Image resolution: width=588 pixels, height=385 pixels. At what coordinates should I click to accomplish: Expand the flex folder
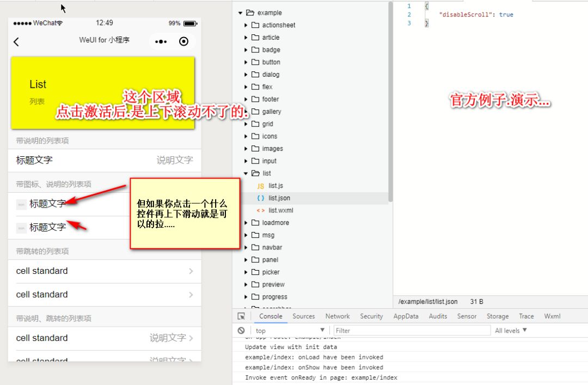246,87
